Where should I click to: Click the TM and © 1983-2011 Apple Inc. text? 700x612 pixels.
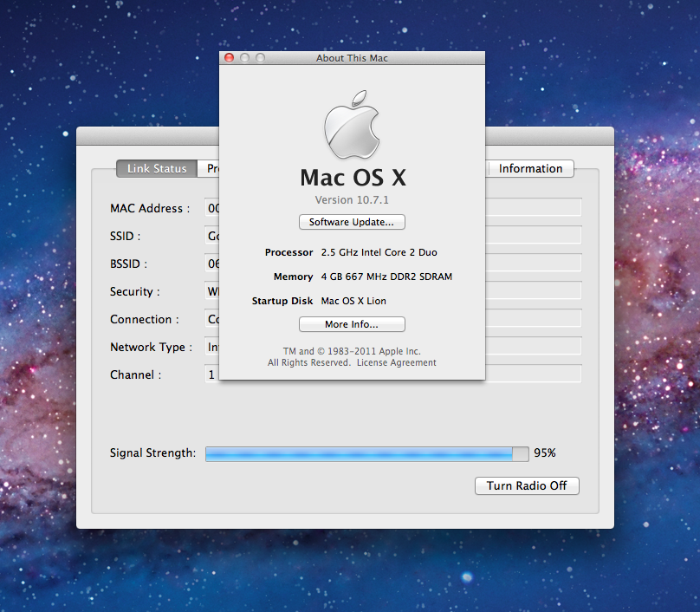click(x=352, y=351)
